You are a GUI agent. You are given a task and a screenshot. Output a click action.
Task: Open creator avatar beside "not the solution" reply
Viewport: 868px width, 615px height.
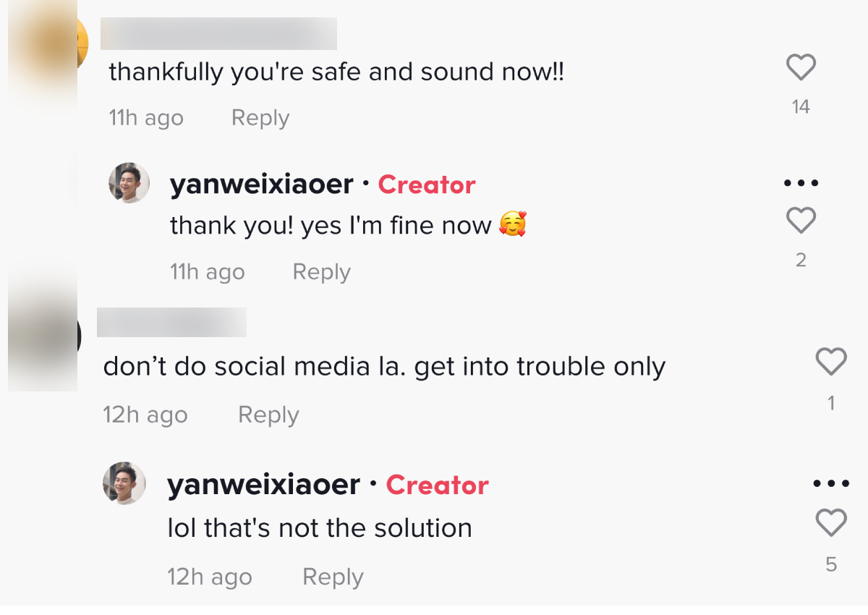(x=124, y=483)
